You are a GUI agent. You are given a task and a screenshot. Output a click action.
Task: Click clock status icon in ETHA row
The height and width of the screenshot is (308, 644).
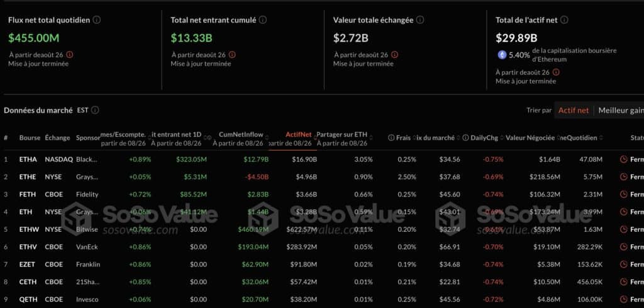(623, 159)
